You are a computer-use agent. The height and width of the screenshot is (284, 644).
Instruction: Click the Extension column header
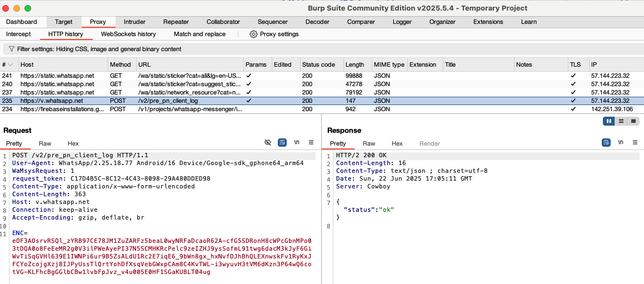click(x=425, y=64)
